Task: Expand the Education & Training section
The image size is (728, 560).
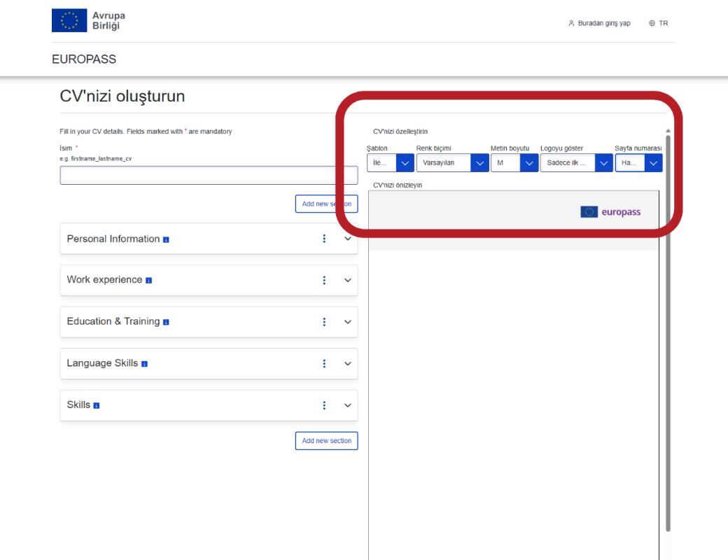Action: point(346,323)
